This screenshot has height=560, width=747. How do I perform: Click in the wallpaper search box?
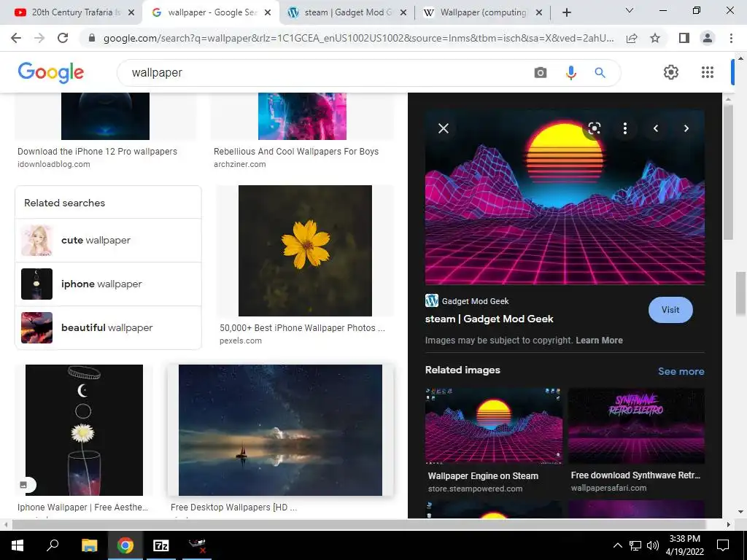pos(329,73)
